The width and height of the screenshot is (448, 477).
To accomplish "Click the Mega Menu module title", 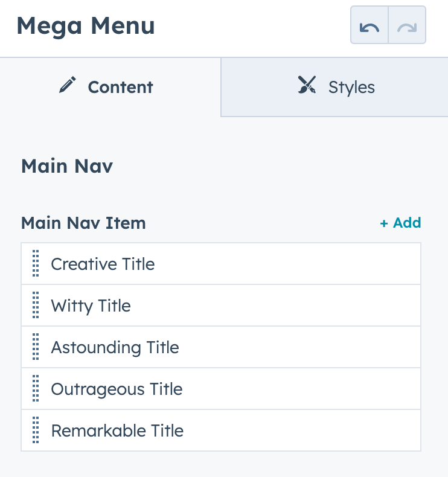I will (x=85, y=26).
